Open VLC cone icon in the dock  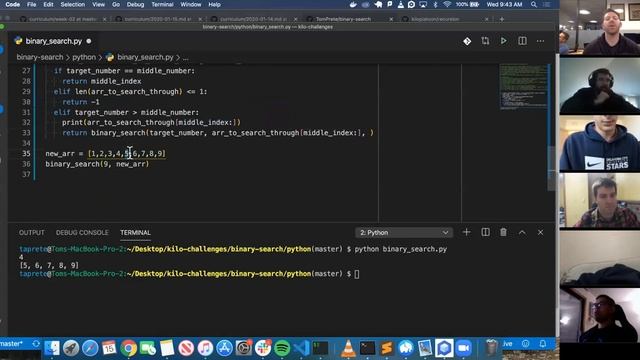(348, 348)
